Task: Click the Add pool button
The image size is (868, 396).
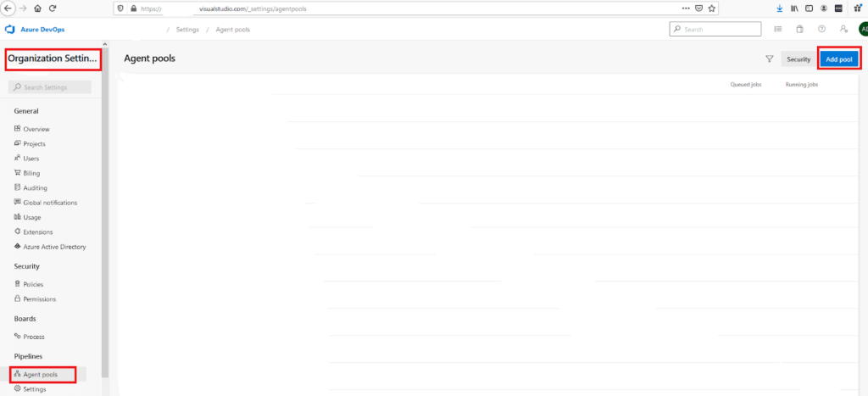Action: pos(838,59)
